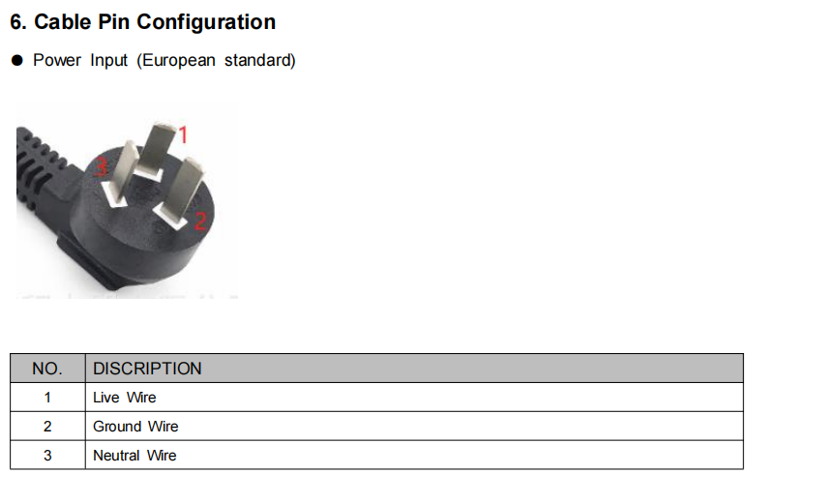Click the "Power Input" text
This screenshot has width=837, height=504.
[80, 60]
